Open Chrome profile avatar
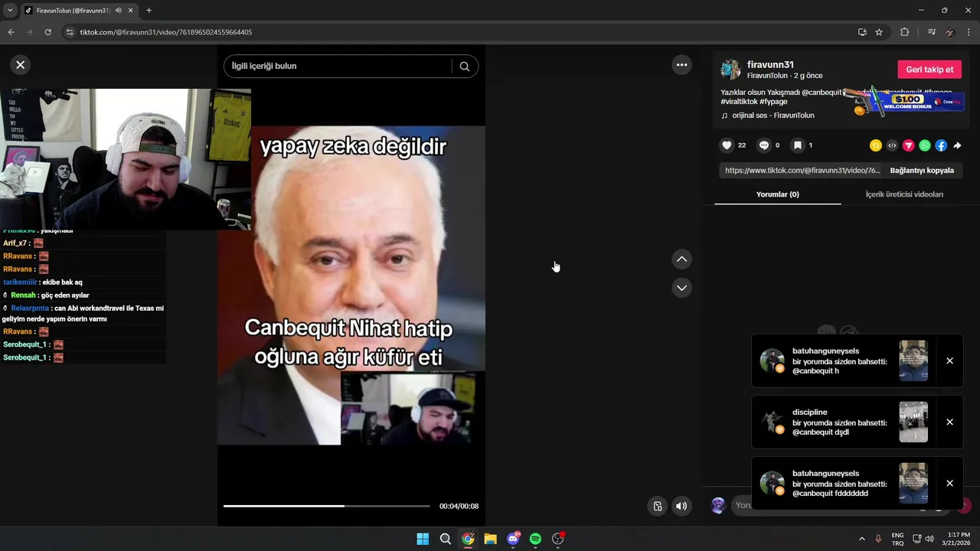Screen dimensions: 980x551 click(950, 32)
